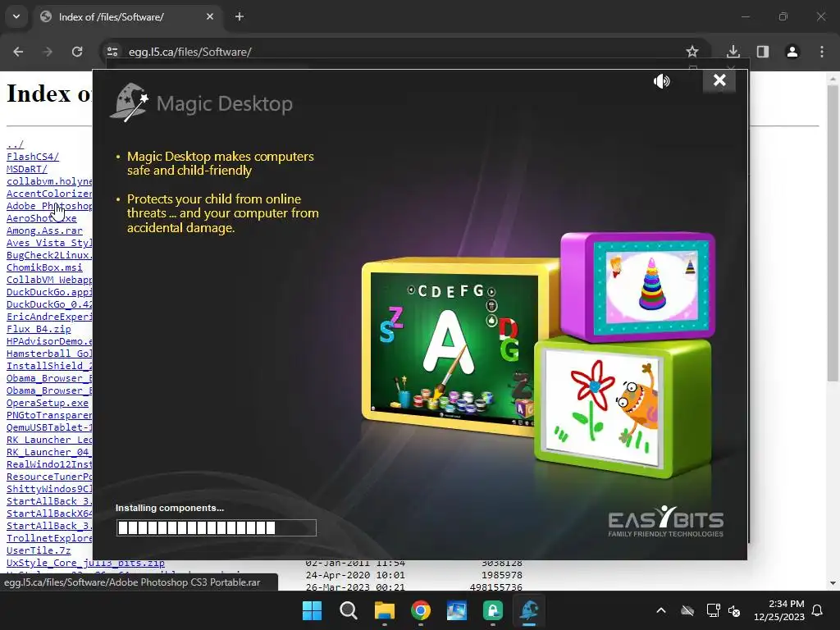Open the MSDaRT/ folder link
Screen dimensions: 840x630
27,169
